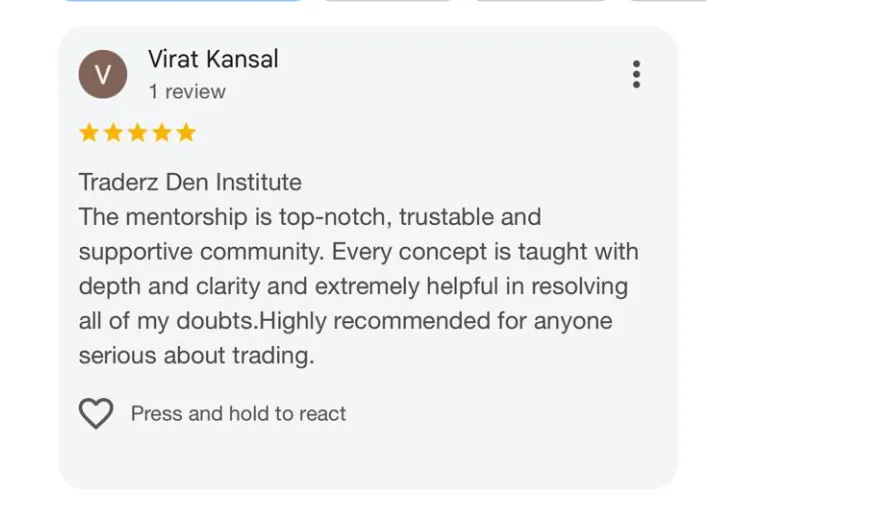
Task: Select the blue-highlighted filter chip at top
Action: click(x=183, y=1)
